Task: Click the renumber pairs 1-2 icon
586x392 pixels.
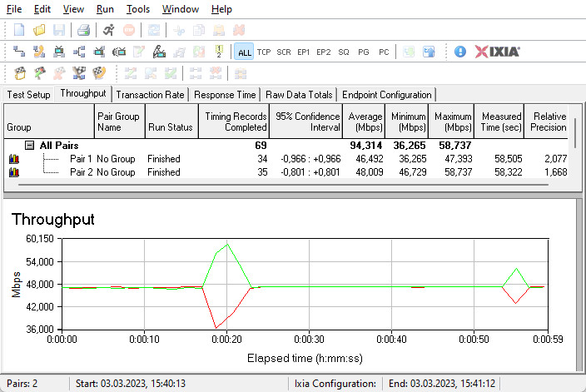Action: click(218, 52)
